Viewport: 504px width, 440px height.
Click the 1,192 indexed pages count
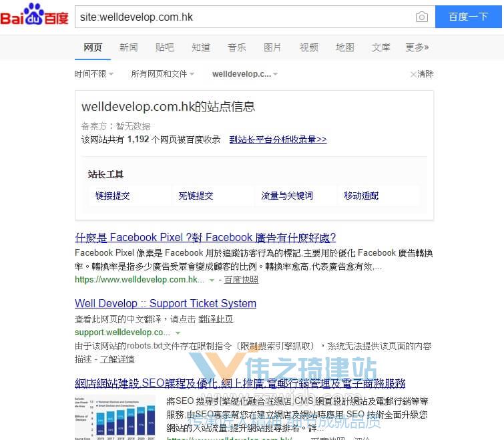pos(138,140)
